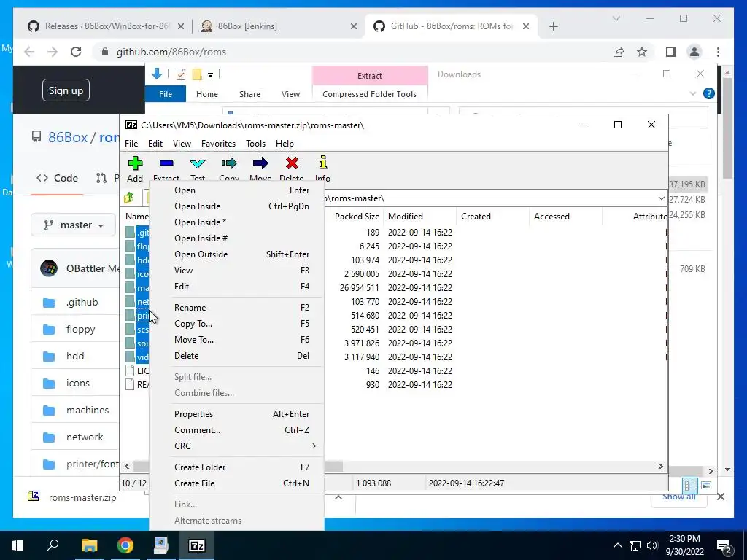The width and height of the screenshot is (747, 560).
Task: Open Chrome three-dot menu
Action: click(x=718, y=52)
